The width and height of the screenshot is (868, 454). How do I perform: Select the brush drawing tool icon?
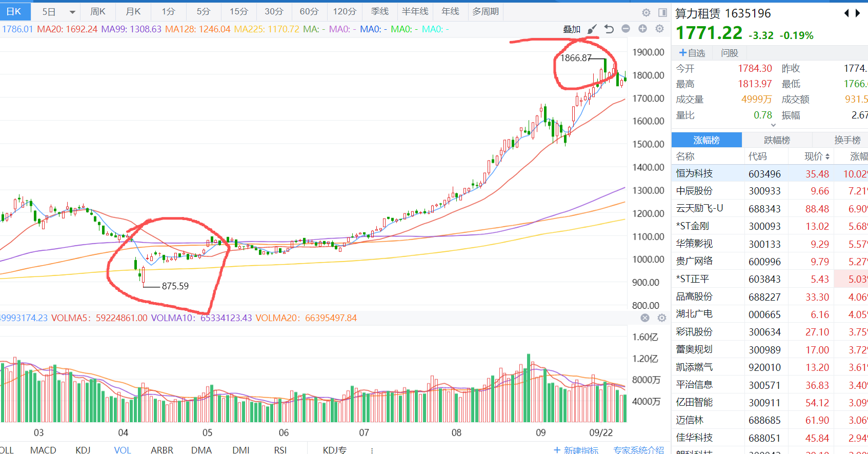[592, 29]
